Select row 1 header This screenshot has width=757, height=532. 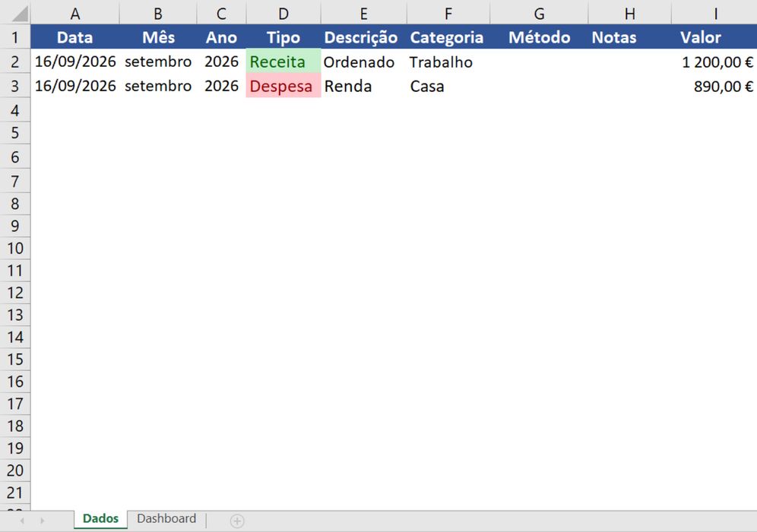pyautogui.click(x=15, y=37)
